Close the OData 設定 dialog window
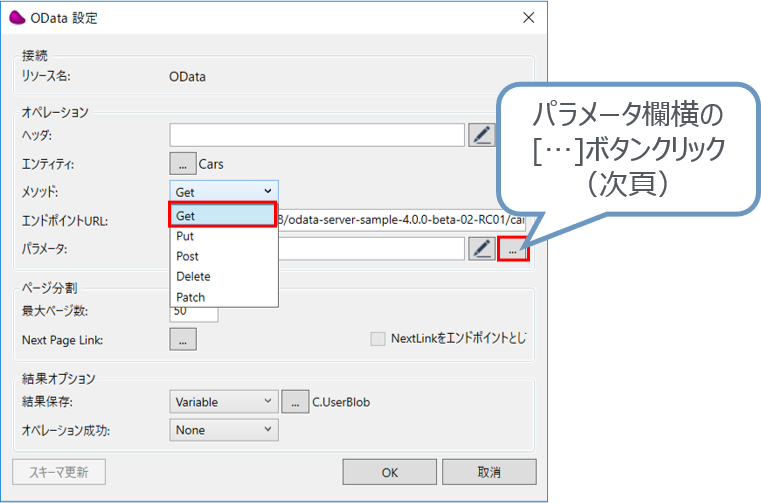761x503 pixels. (x=528, y=18)
